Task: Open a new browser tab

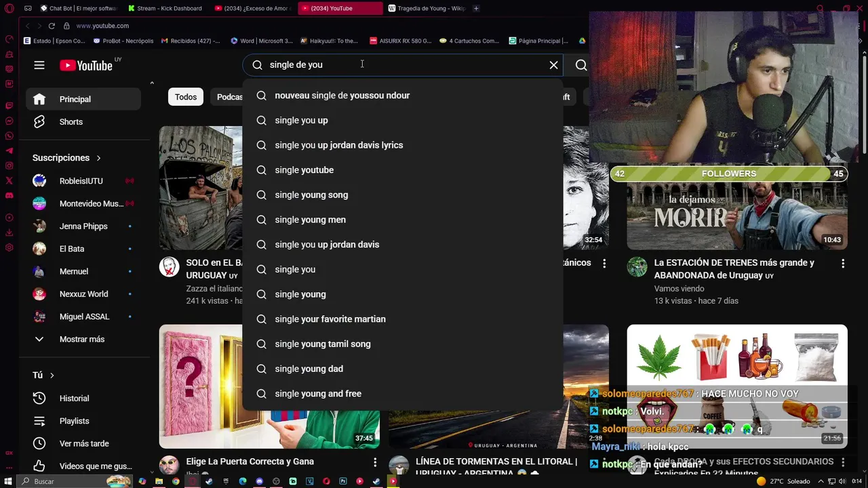Action: coord(476,8)
